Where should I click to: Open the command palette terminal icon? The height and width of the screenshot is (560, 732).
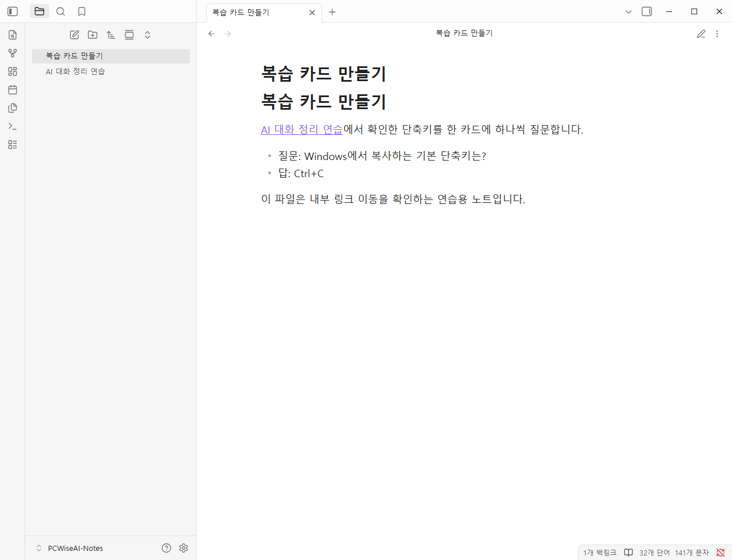(x=13, y=126)
